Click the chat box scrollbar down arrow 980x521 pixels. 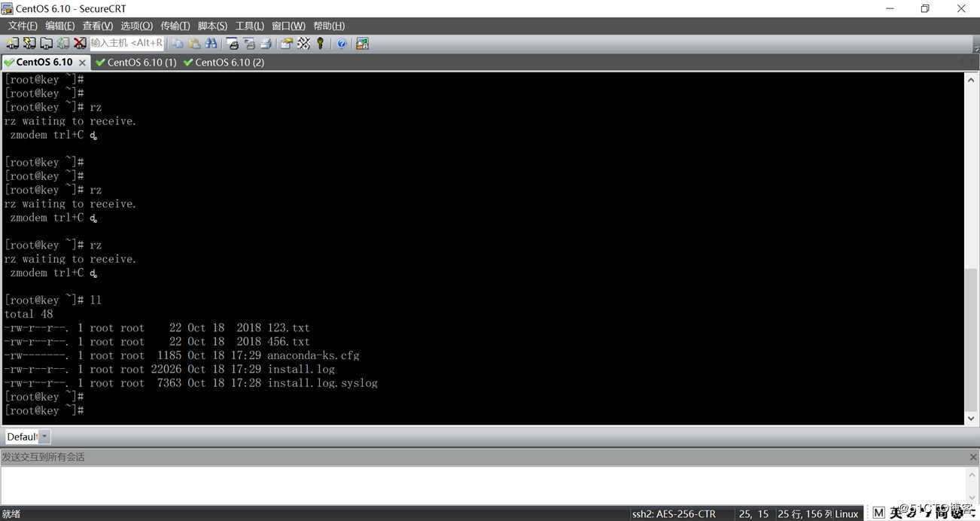pyautogui.click(x=972, y=496)
